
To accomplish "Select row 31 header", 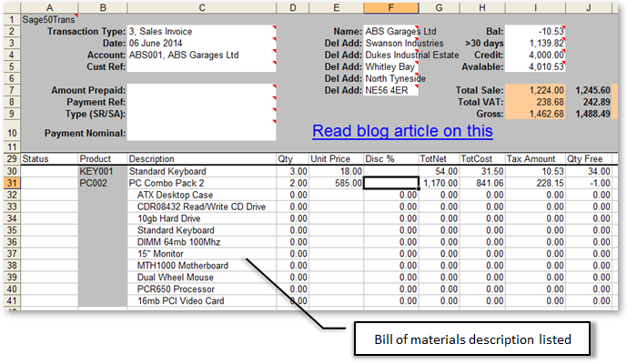I will (x=12, y=183).
